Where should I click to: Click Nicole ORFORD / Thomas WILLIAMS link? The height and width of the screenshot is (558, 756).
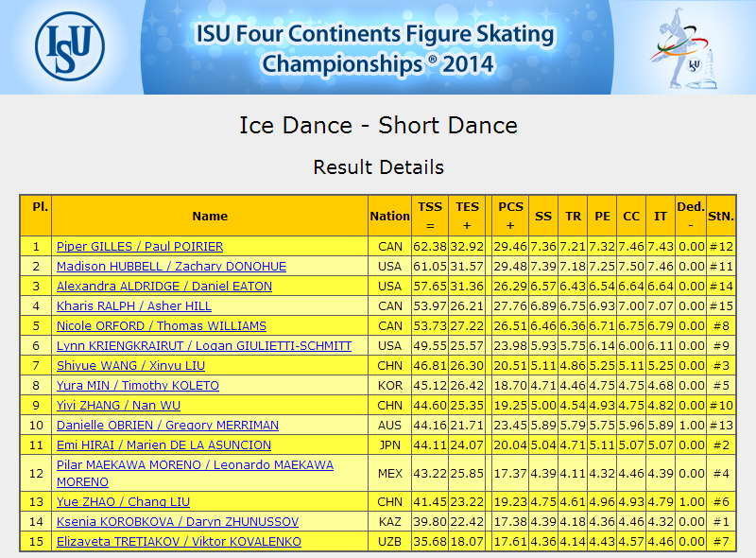[x=162, y=325]
